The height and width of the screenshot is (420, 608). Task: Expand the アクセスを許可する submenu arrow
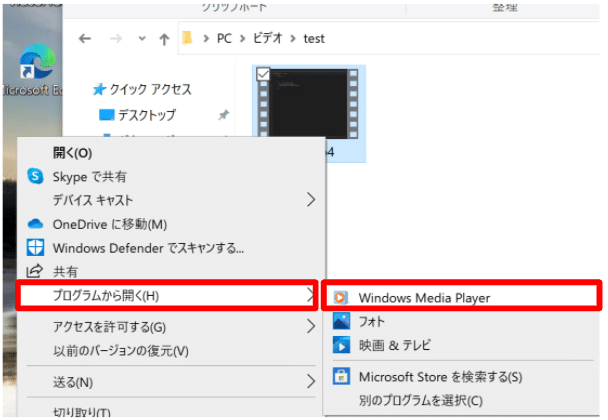311,326
